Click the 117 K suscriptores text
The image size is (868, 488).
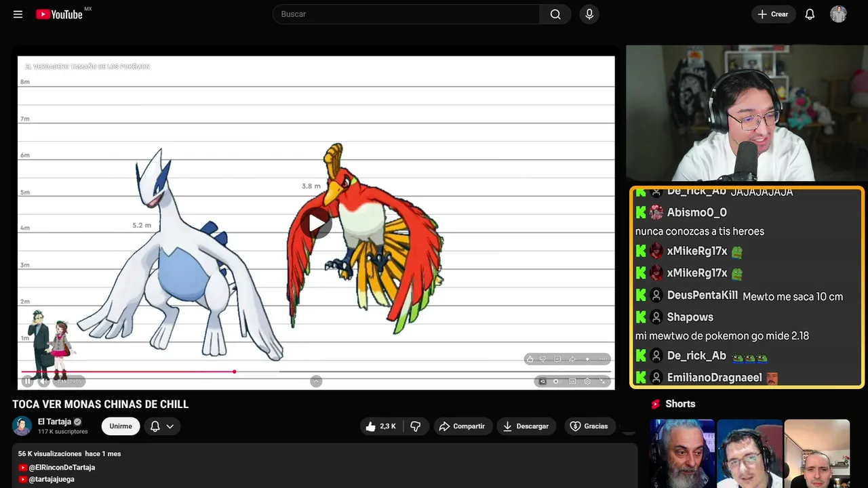pos(63,432)
